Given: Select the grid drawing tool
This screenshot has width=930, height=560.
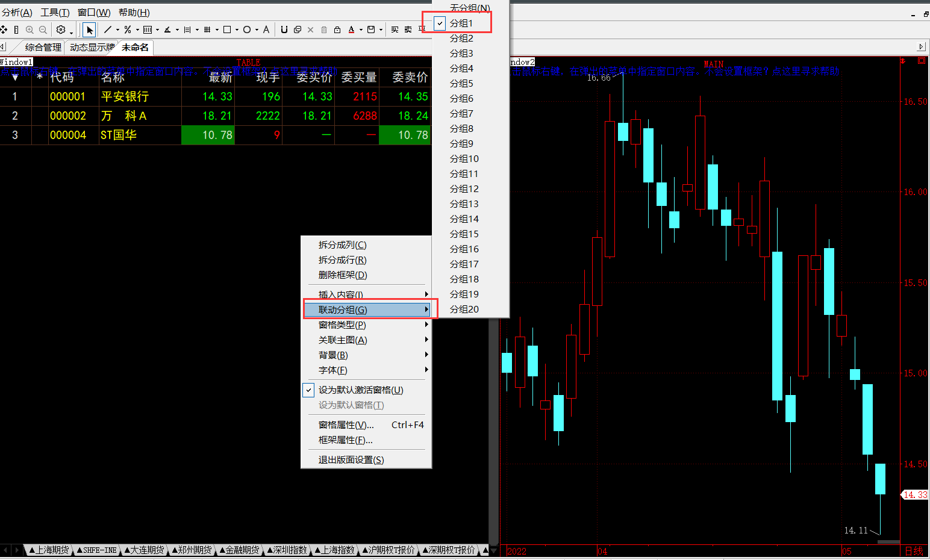Looking at the screenshot, I should [x=207, y=30].
